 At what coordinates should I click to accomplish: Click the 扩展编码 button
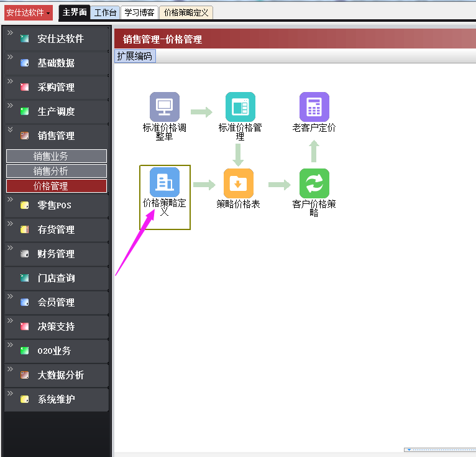[135, 56]
